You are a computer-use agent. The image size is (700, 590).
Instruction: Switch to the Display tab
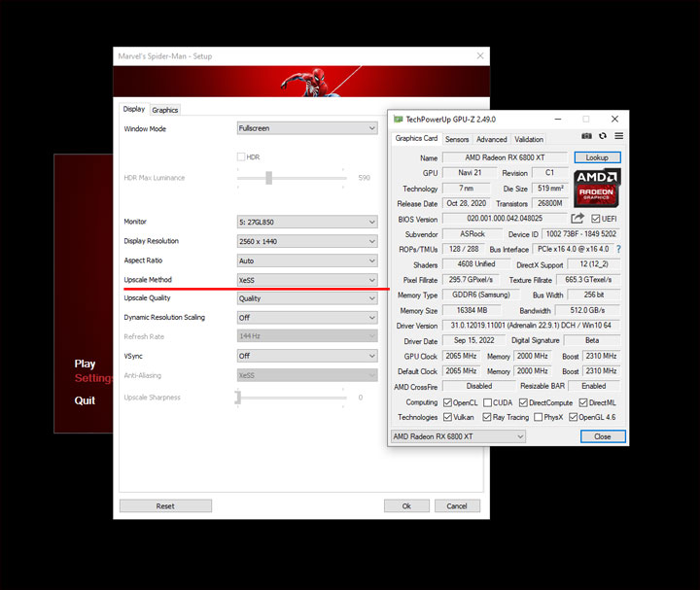point(134,109)
